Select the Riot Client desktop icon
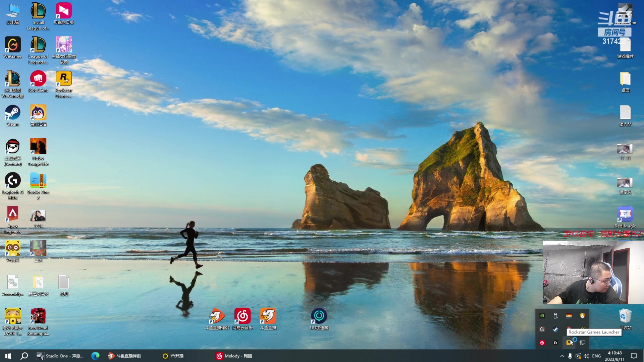 [x=38, y=79]
